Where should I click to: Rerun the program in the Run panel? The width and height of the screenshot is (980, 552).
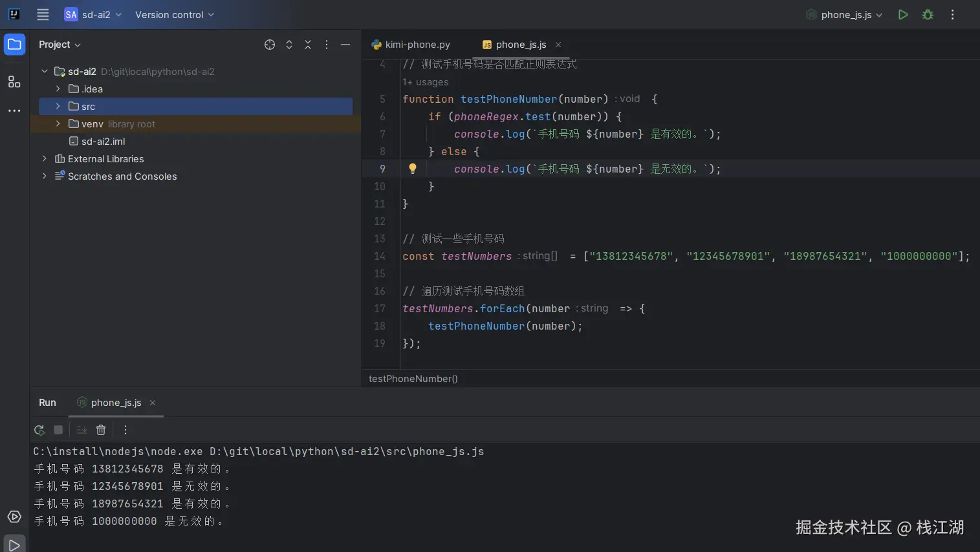[x=39, y=430]
